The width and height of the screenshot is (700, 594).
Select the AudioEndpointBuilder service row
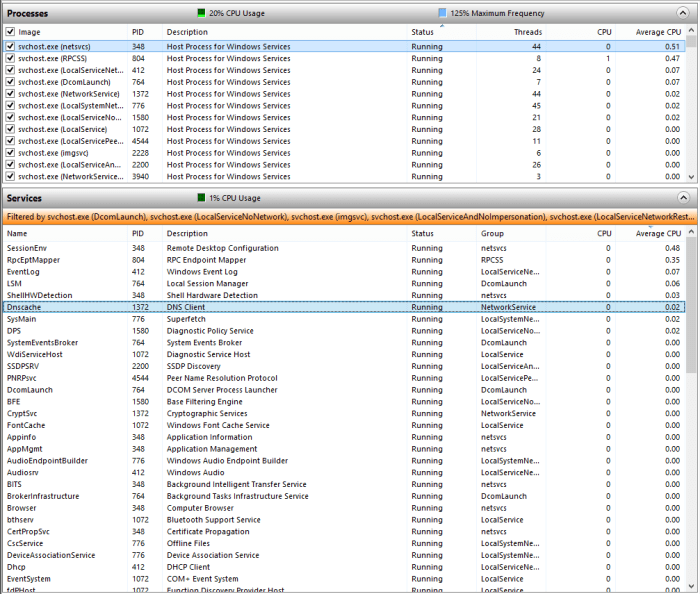[344, 461]
